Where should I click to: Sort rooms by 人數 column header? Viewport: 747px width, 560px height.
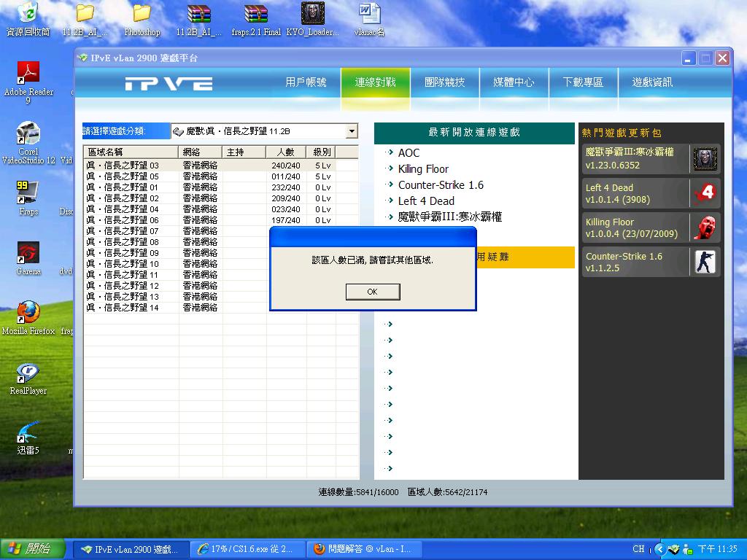point(285,152)
